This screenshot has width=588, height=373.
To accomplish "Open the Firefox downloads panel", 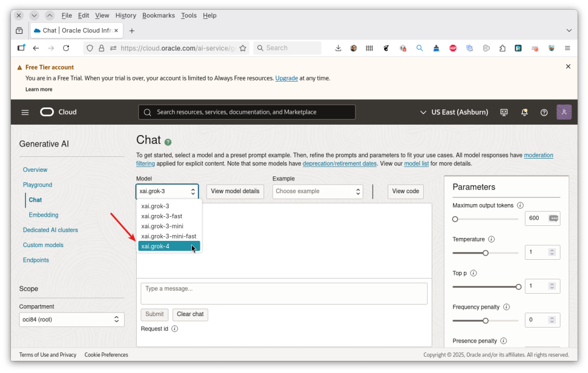I will [x=338, y=48].
